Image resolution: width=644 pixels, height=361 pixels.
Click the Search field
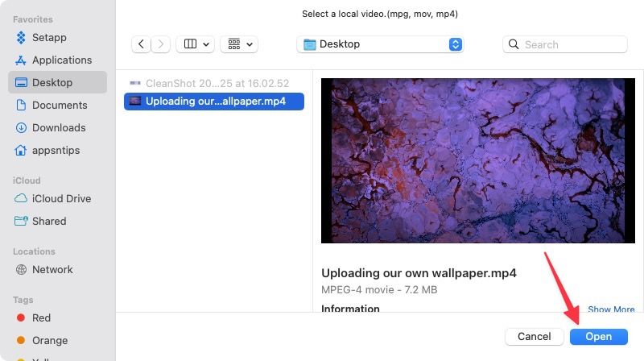point(565,44)
